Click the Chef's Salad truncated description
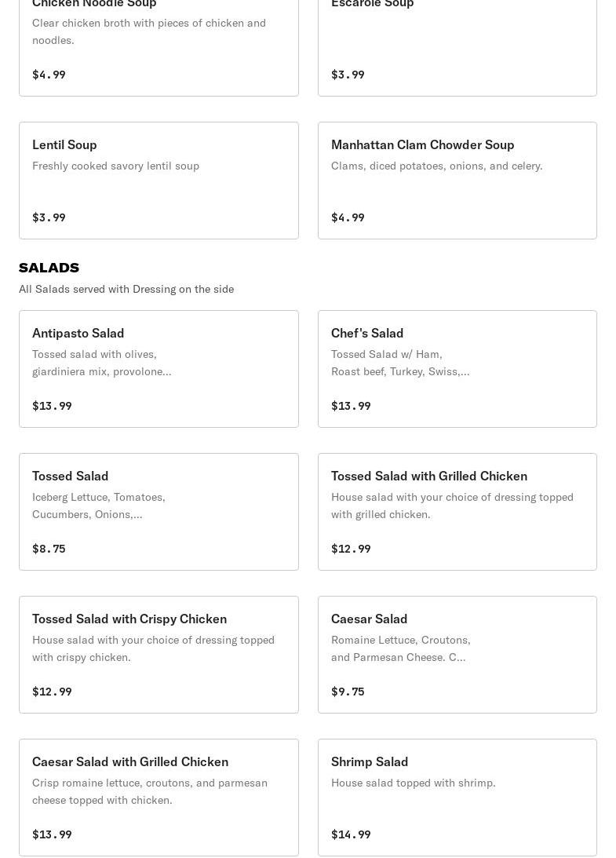 [399, 363]
